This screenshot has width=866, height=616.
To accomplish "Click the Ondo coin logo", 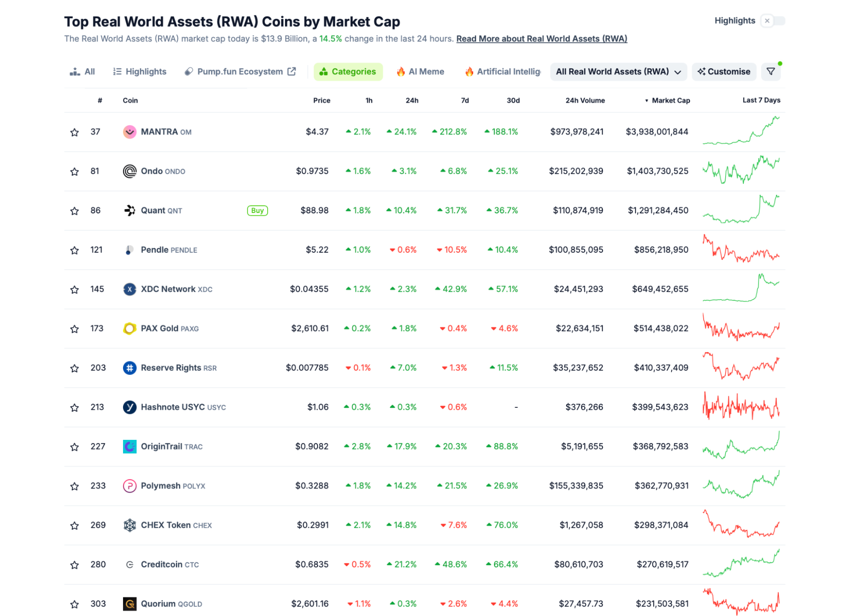I will click(130, 171).
